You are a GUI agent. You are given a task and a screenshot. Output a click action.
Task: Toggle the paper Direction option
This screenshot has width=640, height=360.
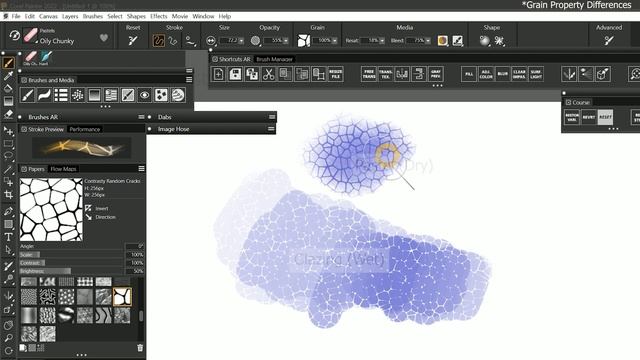(x=101, y=217)
